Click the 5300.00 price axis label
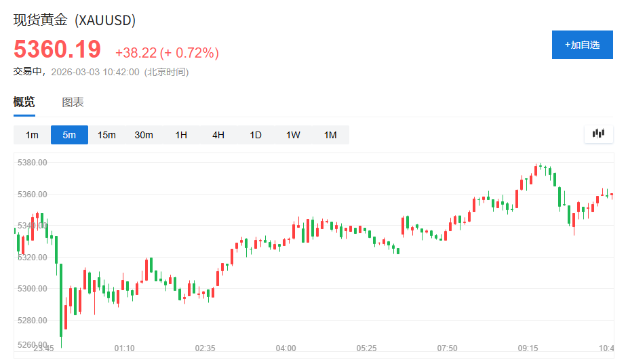Screen dimensions: 628x364 [x=32, y=289]
